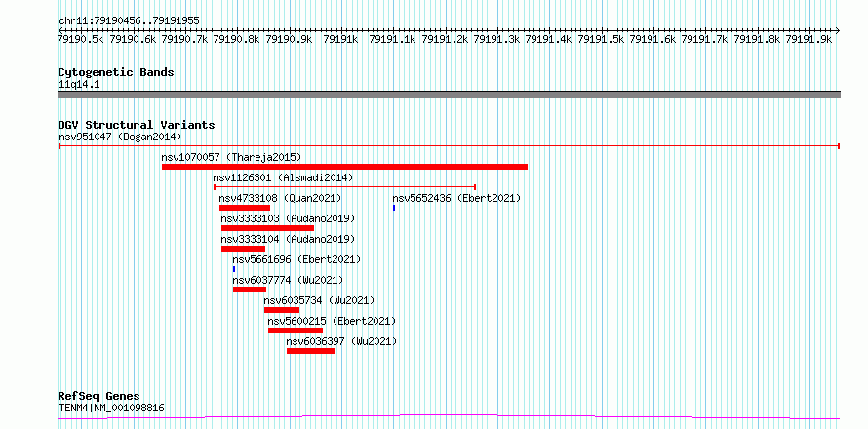Click the 79191.9k ruler tick label
868x429 pixels.
[809, 39]
